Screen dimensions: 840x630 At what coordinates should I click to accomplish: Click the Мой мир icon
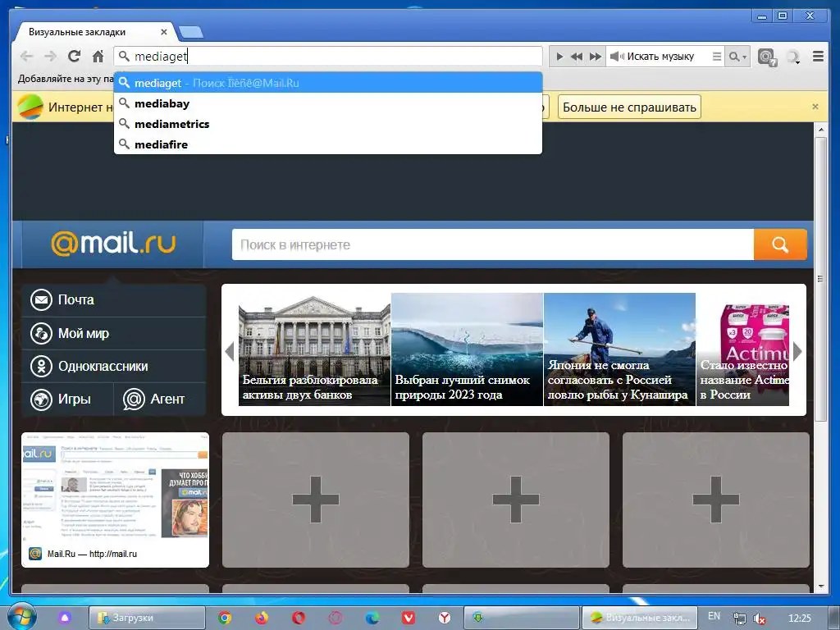coord(41,333)
